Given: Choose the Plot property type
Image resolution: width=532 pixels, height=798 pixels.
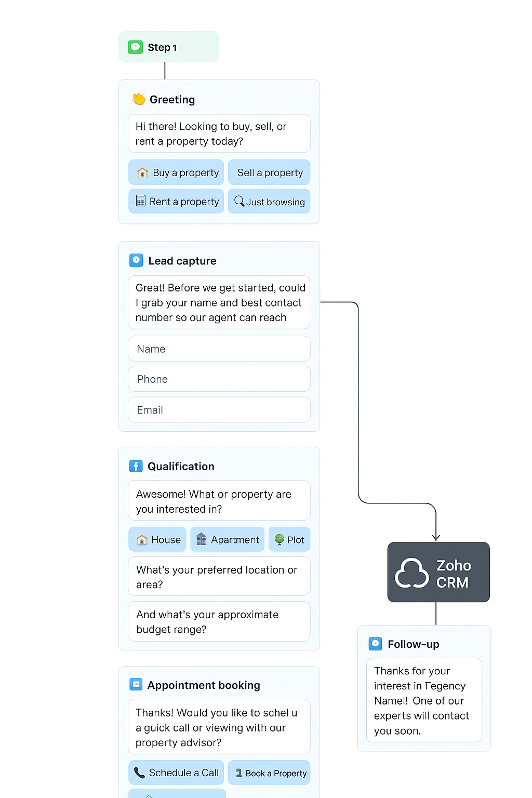Looking at the screenshot, I should point(289,539).
